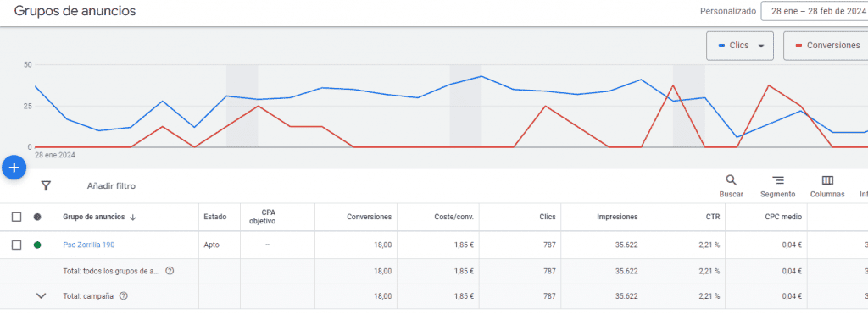The image size is (868, 314).
Task: Click the blue plus create button
Action: (x=14, y=168)
